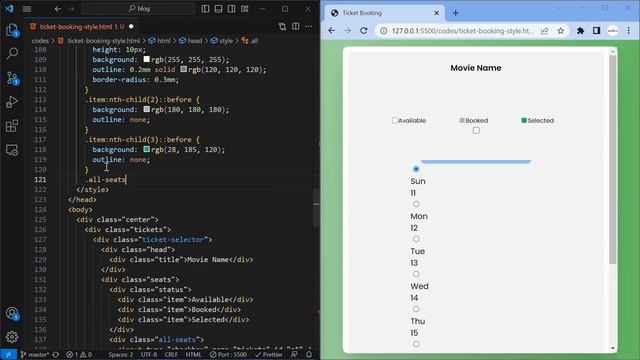The width and height of the screenshot is (640, 360).
Task: Open the editor More Actions menu
Action: (x=309, y=27)
